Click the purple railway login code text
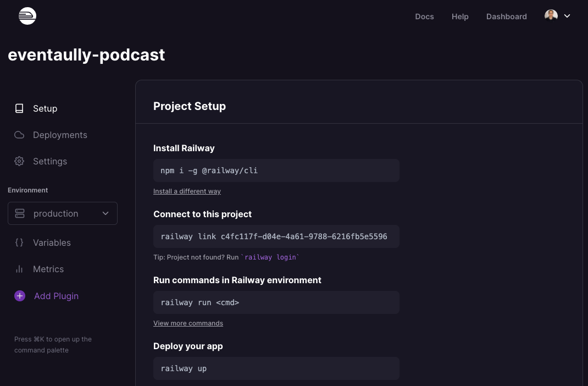 coord(270,257)
